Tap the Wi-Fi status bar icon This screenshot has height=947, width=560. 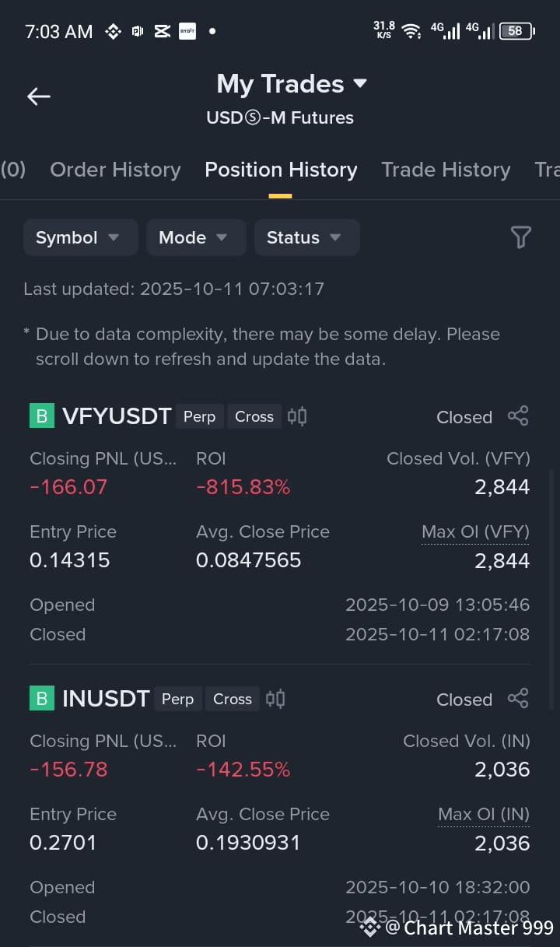[x=411, y=31]
